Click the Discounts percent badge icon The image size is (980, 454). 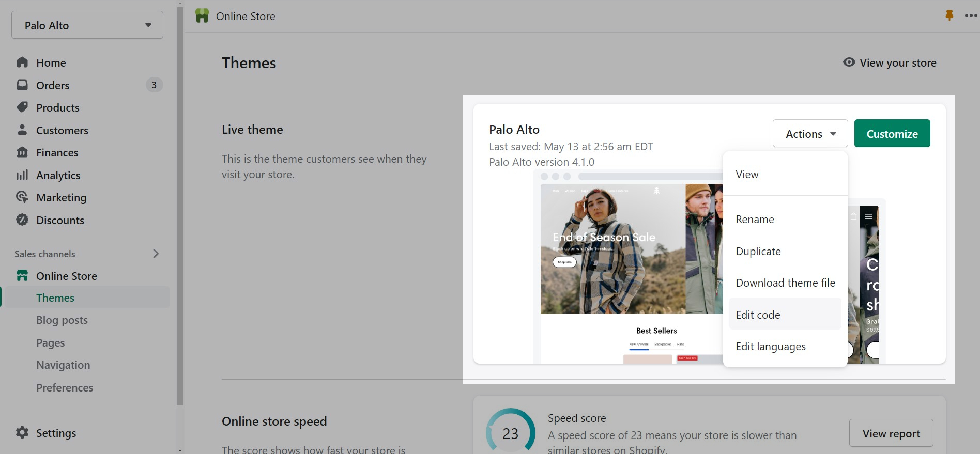(x=22, y=220)
